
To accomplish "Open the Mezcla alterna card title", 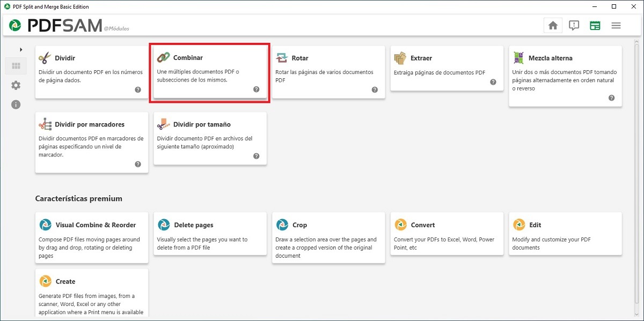I will pos(551,58).
